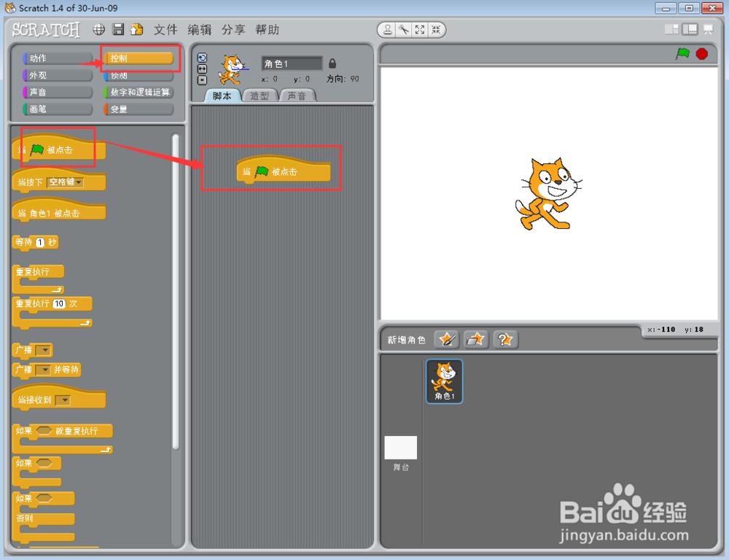Switch to the 脚本 tab
The image size is (729, 560).
point(222,96)
